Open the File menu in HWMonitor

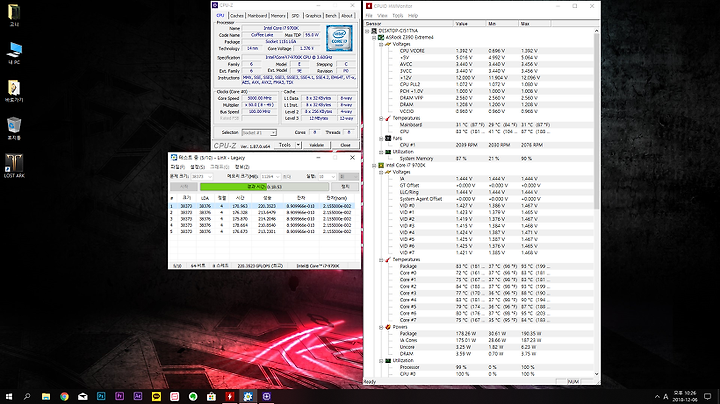pos(369,16)
